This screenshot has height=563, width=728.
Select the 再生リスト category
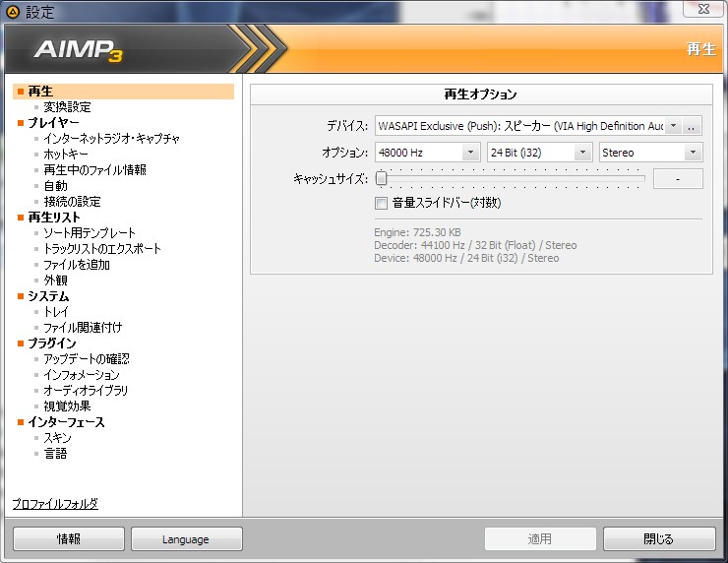point(54,218)
